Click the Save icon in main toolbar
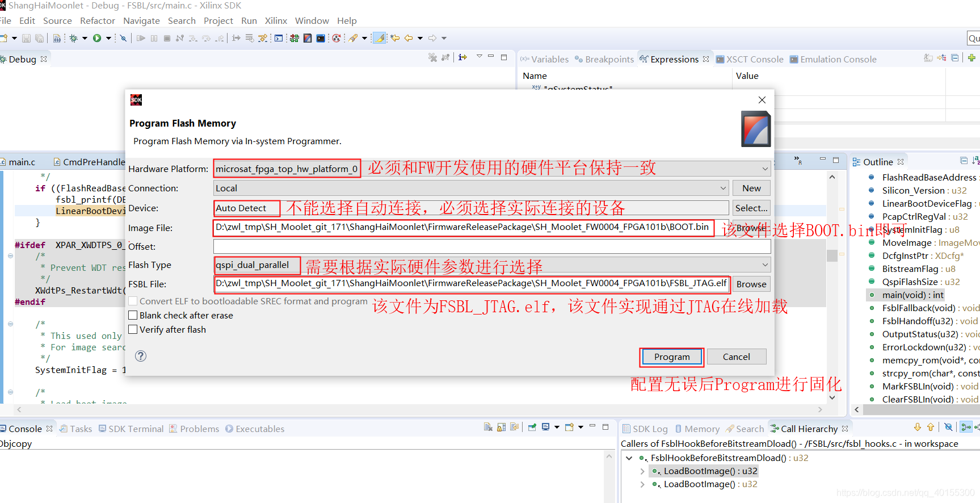Screen dimensions: 980x503 pyautogui.click(x=26, y=38)
